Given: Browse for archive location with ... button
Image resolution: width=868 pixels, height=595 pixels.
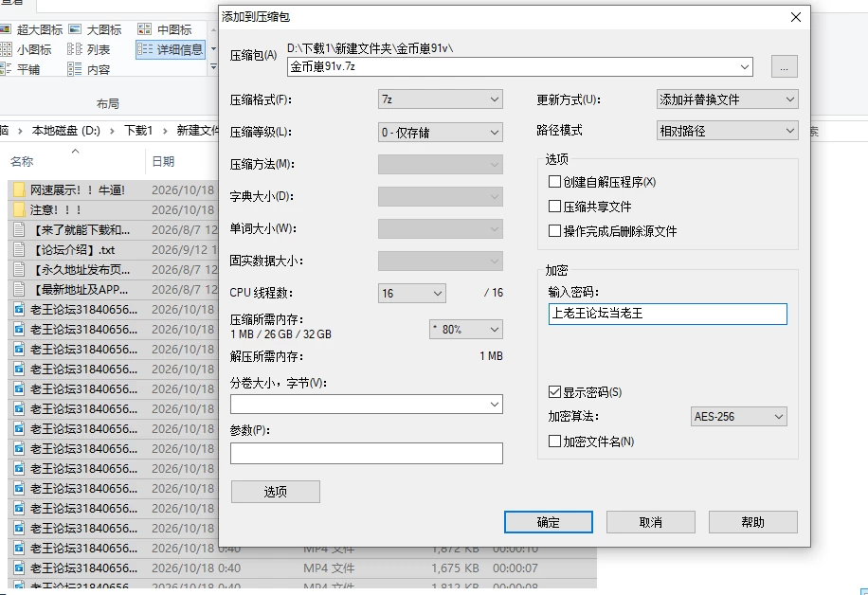Looking at the screenshot, I should [x=784, y=67].
